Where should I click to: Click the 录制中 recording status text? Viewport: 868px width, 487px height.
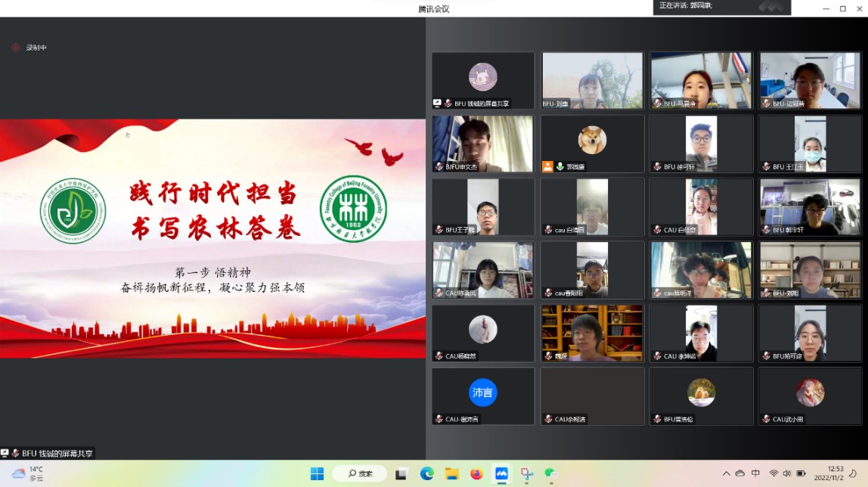tap(36, 48)
